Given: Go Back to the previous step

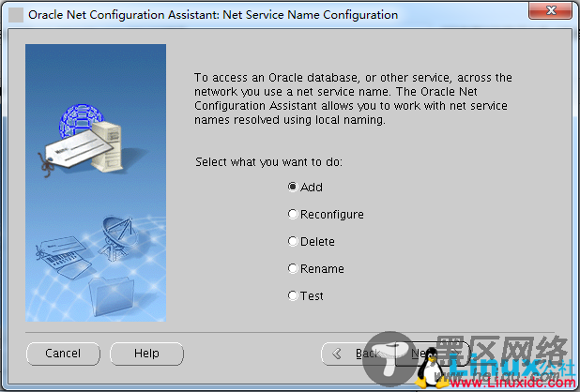Looking at the screenshot, I should tap(358, 354).
